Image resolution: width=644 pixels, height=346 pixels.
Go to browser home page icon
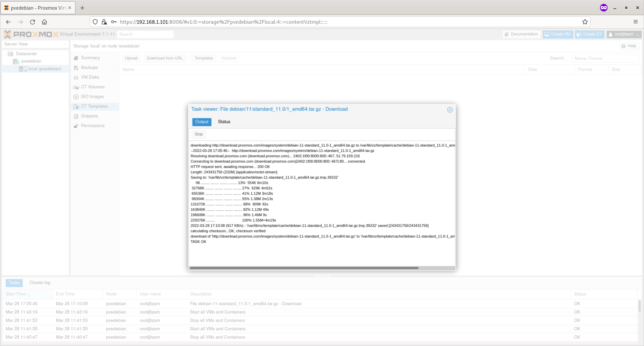coord(44,22)
